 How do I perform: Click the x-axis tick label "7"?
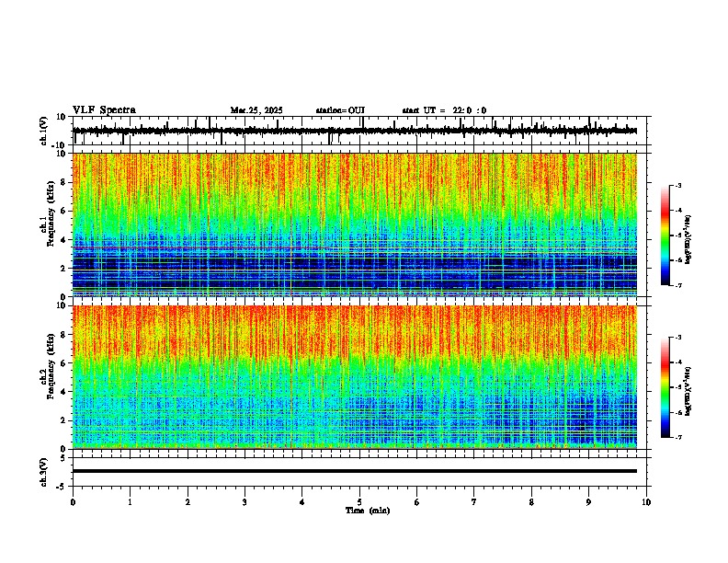tap(474, 502)
